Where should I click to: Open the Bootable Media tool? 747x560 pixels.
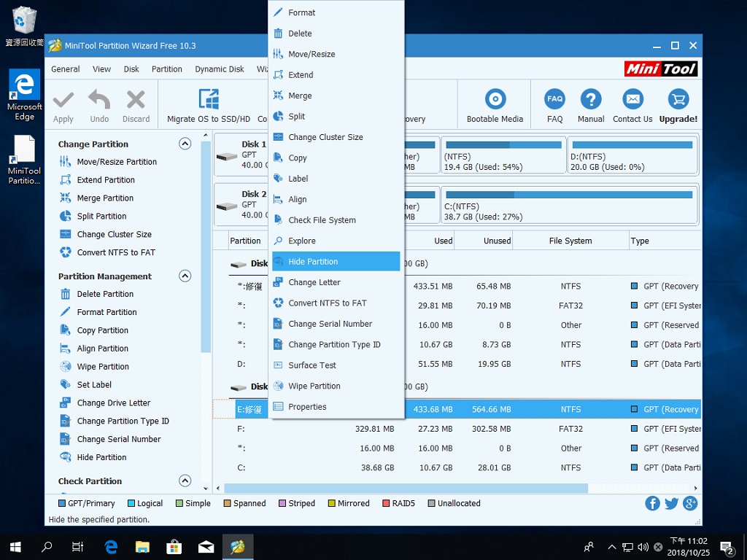[495, 106]
